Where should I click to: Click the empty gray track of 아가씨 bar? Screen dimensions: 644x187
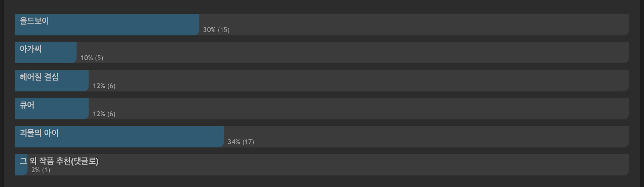click(x=353, y=53)
